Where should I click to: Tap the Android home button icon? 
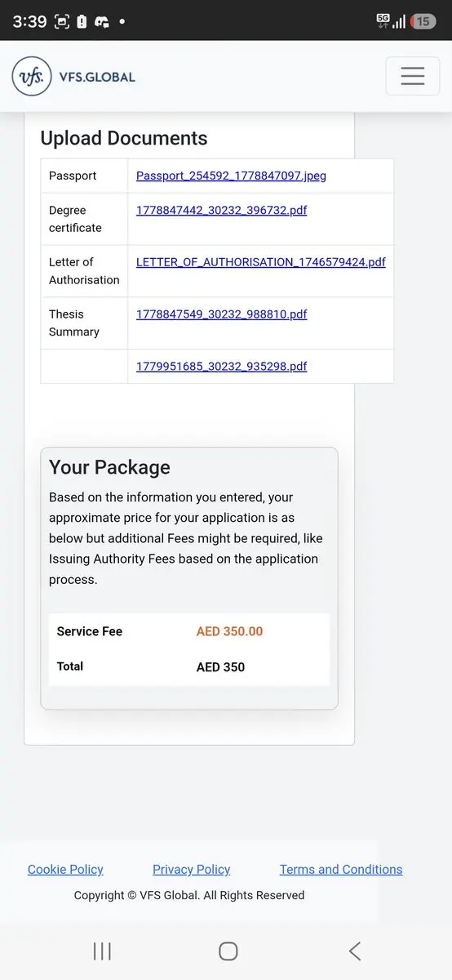coord(228,951)
